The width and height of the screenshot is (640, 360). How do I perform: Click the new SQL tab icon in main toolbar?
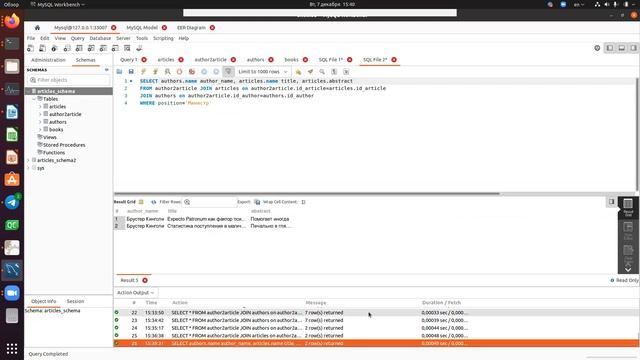tap(31, 48)
